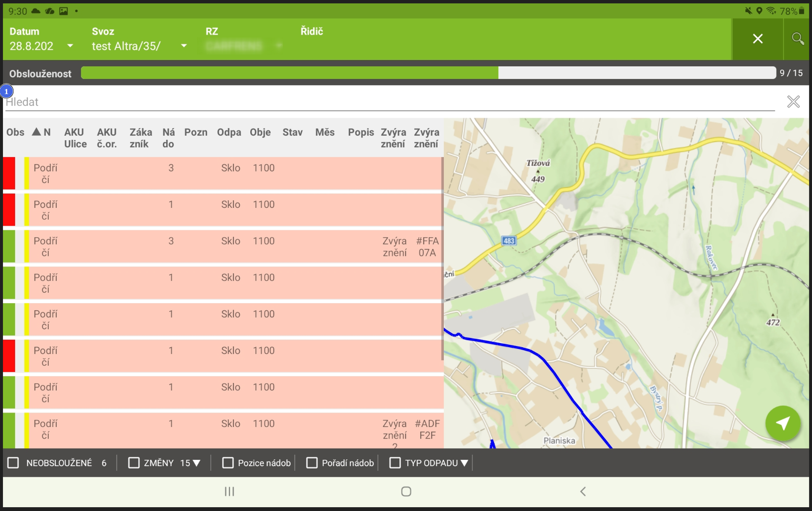This screenshot has width=812, height=511.
Task: Open the Datum date dropdown
Action: (70, 45)
